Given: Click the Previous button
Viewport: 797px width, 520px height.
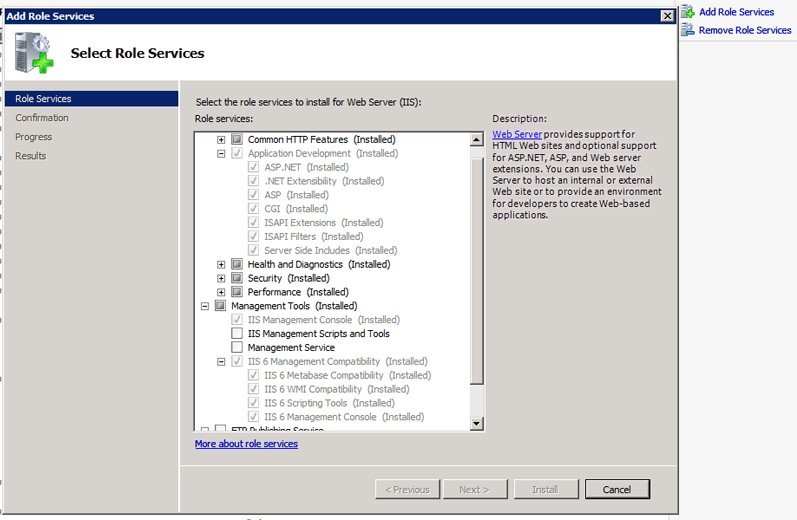Looking at the screenshot, I should [x=407, y=489].
